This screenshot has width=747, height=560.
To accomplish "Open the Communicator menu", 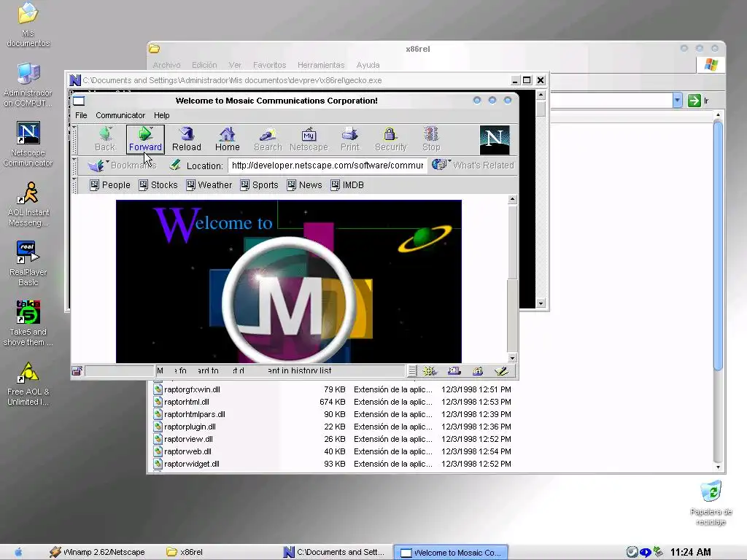I will (x=120, y=115).
